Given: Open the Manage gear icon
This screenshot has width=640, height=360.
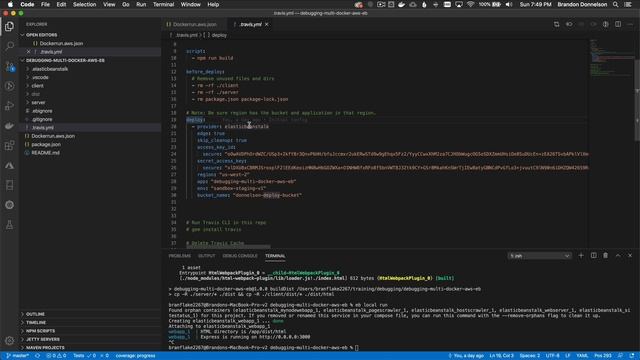Looking at the screenshot, I should tap(9, 340).
